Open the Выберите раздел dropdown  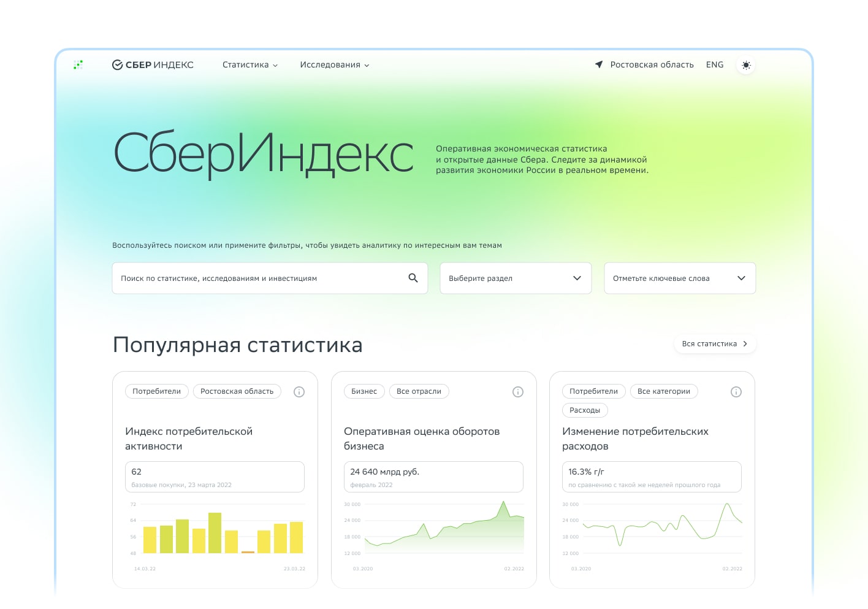point(516,278)
